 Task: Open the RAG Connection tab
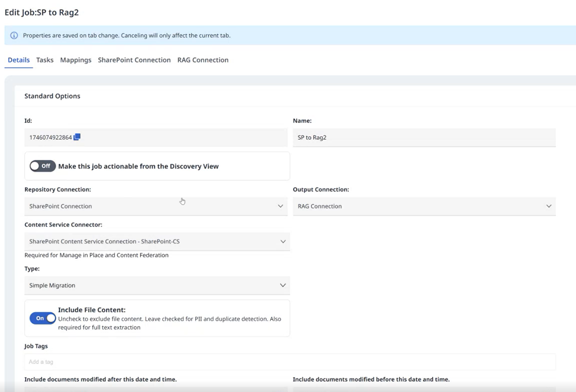pos(203,60)
